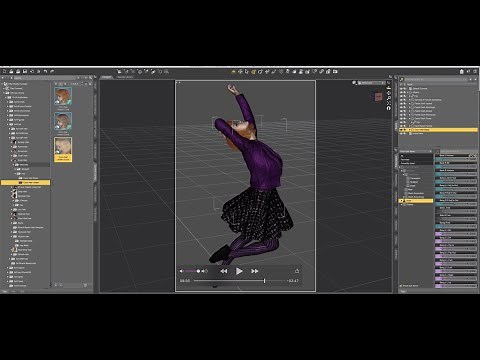Click the Redo arrow icon
480x360 pixels.
[52, 71]
